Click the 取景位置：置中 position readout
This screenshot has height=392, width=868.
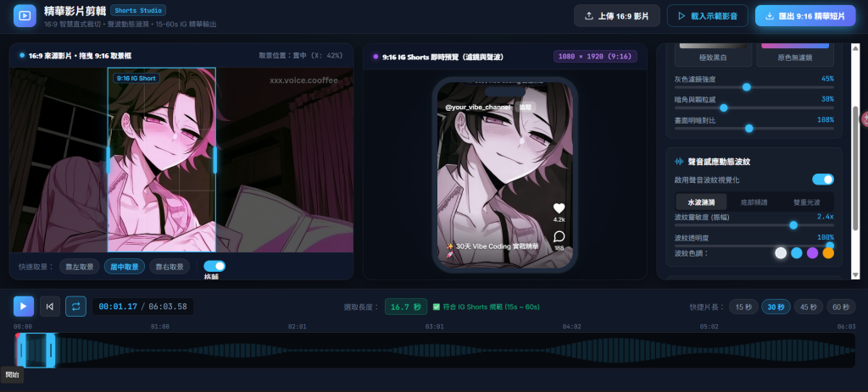[301, 56]
